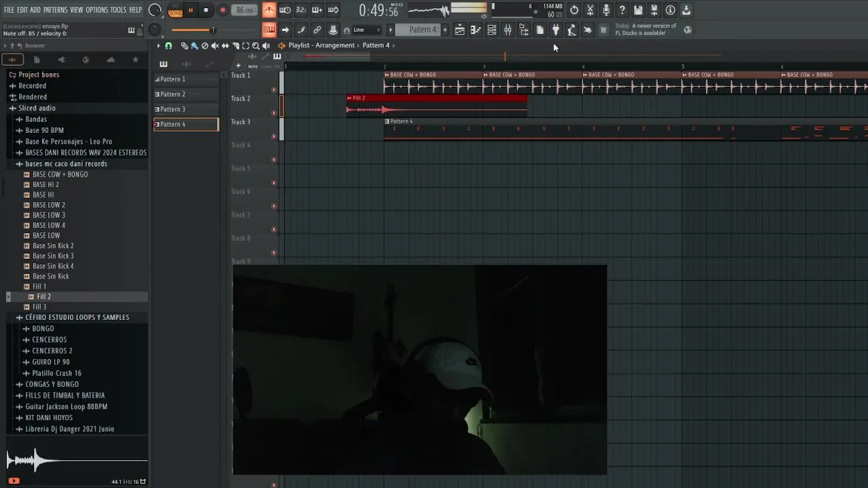The image size is (868, 488).
Task: Toggle multilink to controllers icon
Action: coord(333,30)
